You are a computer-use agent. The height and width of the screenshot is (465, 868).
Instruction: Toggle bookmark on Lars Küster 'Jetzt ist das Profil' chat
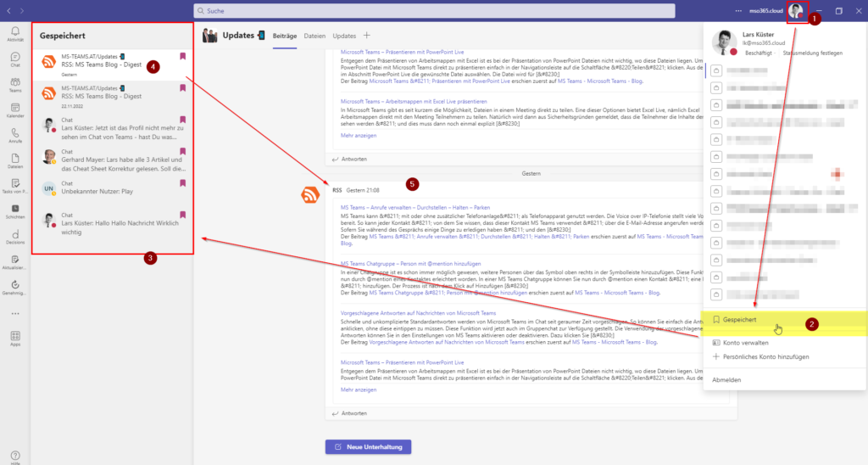click(x=183, y=120)
